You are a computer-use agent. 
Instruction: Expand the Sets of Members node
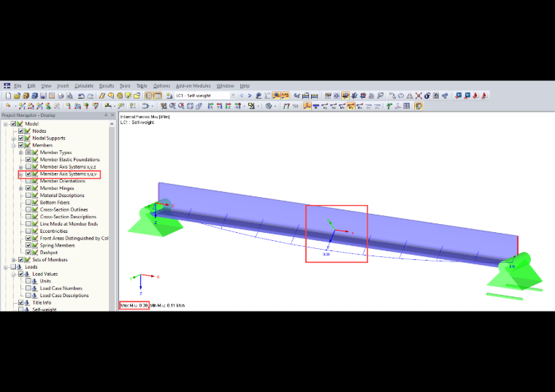(13, 260)
